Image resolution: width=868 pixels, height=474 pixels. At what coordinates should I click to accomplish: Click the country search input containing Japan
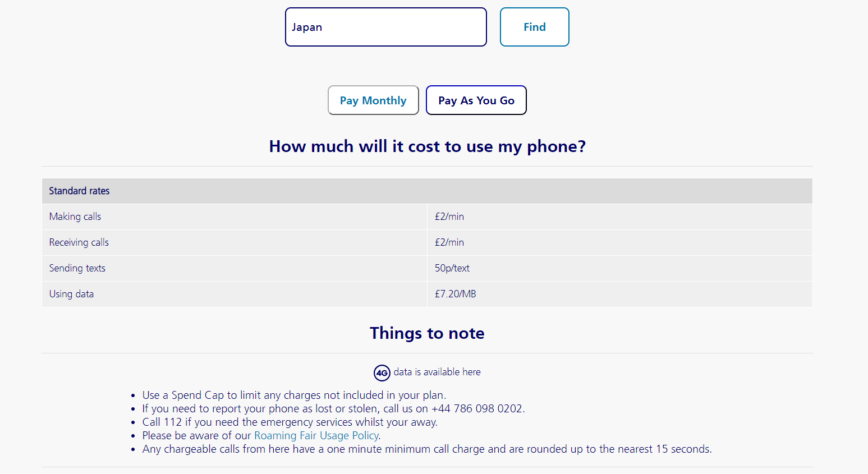[385, 26]
